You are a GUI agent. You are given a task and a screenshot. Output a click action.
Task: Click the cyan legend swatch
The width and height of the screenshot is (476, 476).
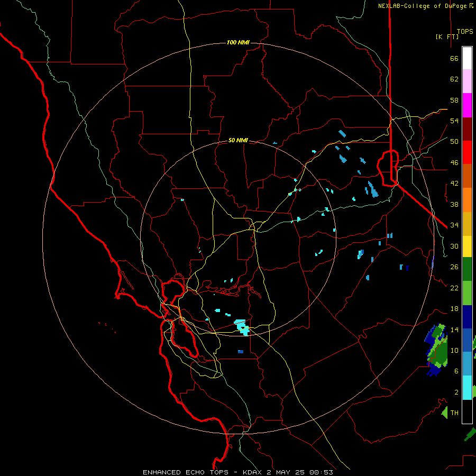467,388
